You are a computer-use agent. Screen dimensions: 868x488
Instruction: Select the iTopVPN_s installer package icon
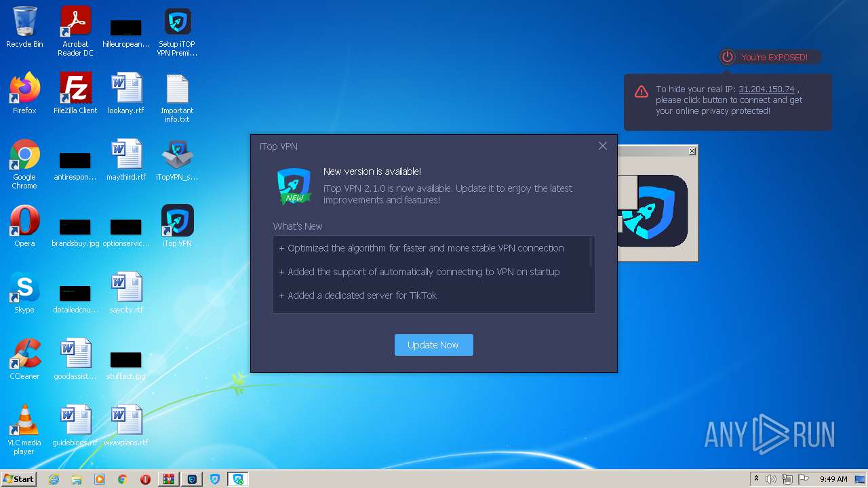(x=177, y=160)
